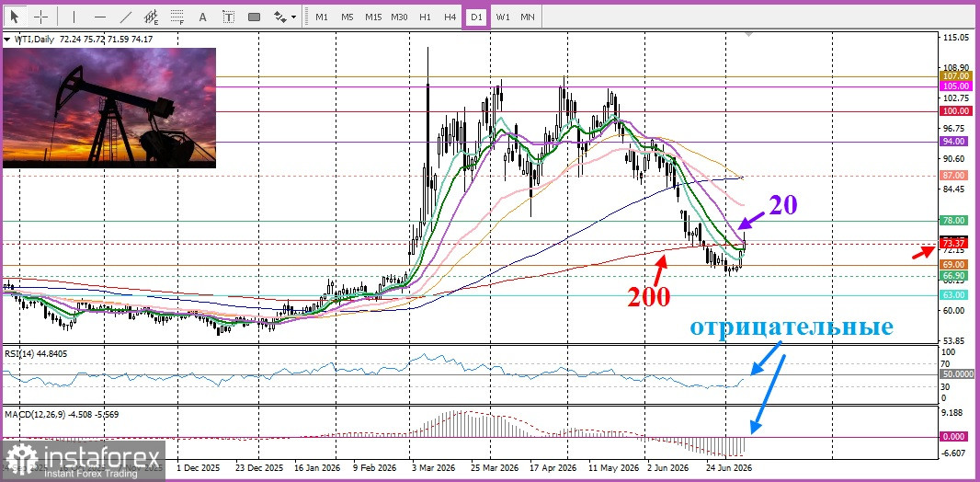Activate the text annotation tool
The width and height of the screenshot is (980, 482).
[202, 17]
